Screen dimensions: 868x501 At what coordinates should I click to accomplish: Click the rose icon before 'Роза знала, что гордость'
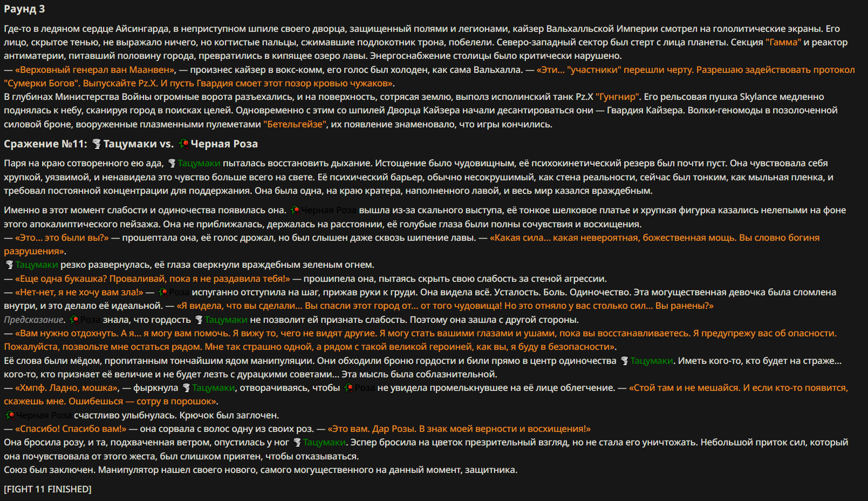(x=74, y=320)
